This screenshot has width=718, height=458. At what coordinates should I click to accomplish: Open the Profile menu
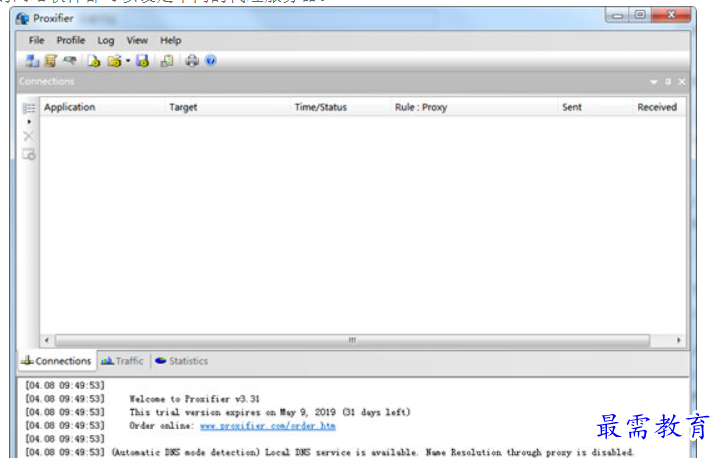(71, 40)
